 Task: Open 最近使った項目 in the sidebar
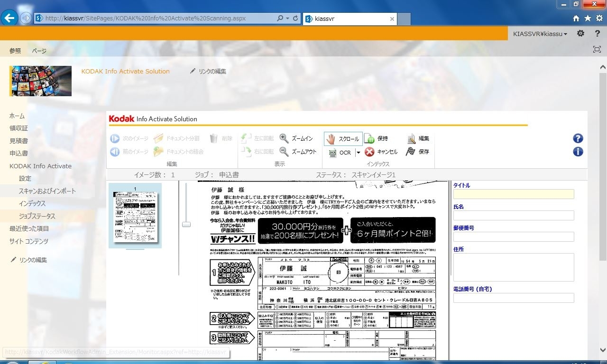(x=29, y=228)
